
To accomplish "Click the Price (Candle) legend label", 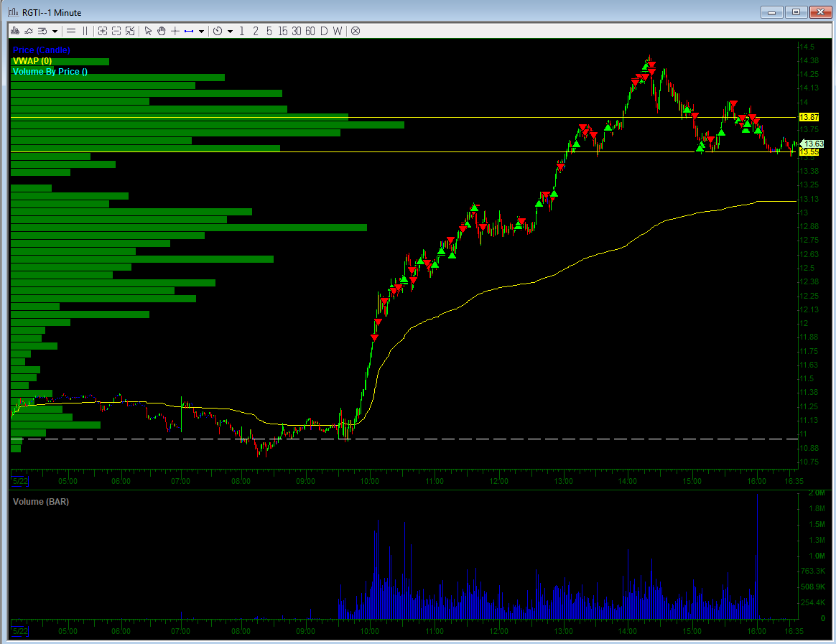I will (x=42, y=50).
